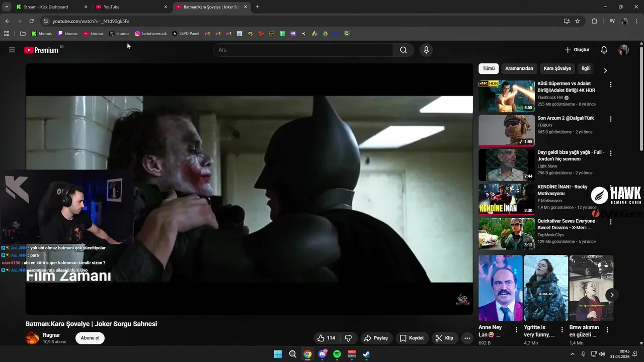Open the YouTube hamburger guide menu

click(12, 50)
